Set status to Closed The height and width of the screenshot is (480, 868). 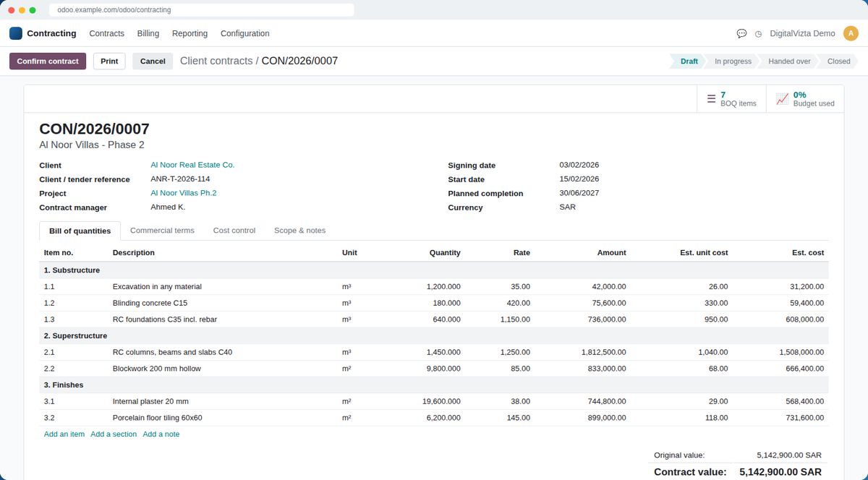click(x=838, y=61)
